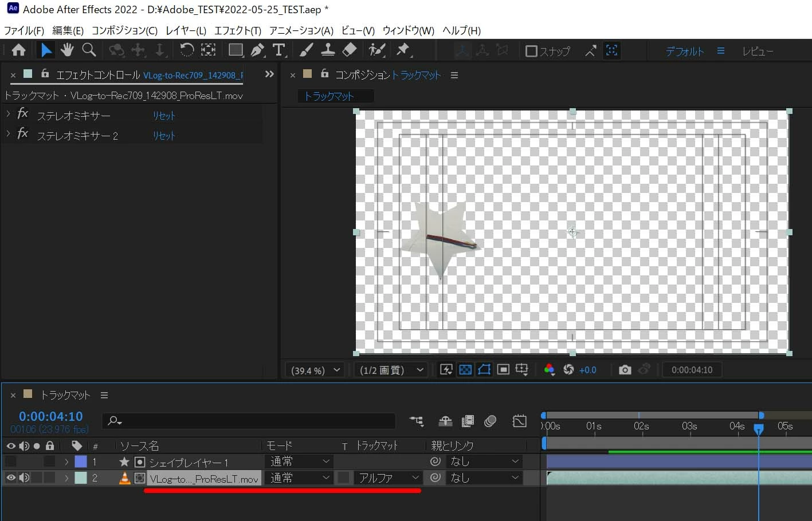Select the Roto Brush tool
This screenshot has width=812, height=521.
(376, 50)
